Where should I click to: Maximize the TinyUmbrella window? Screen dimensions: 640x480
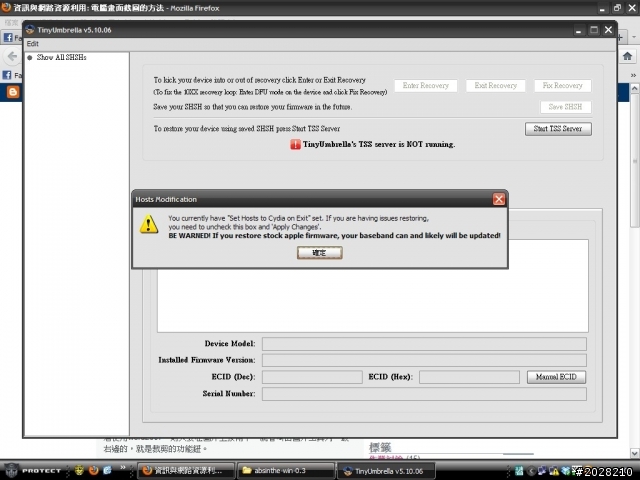click(594, 30)
